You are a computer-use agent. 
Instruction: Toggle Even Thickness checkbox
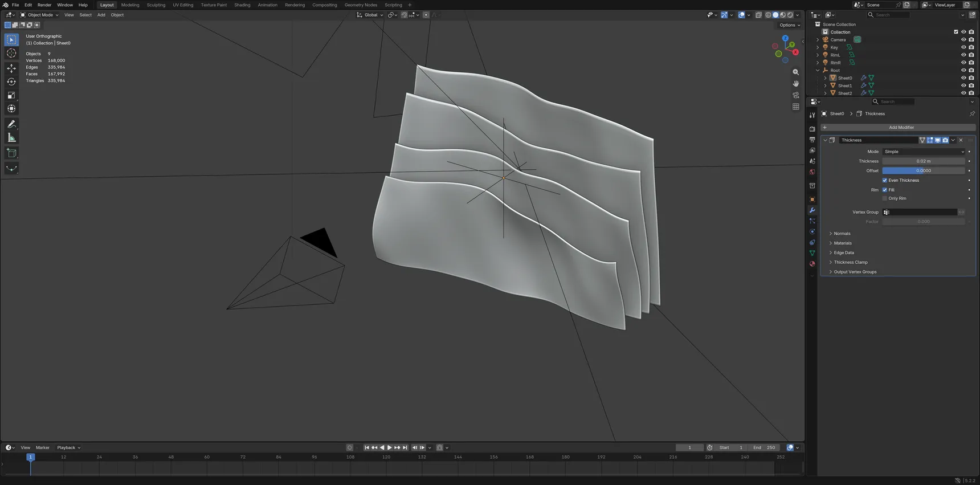click(885, 181)
